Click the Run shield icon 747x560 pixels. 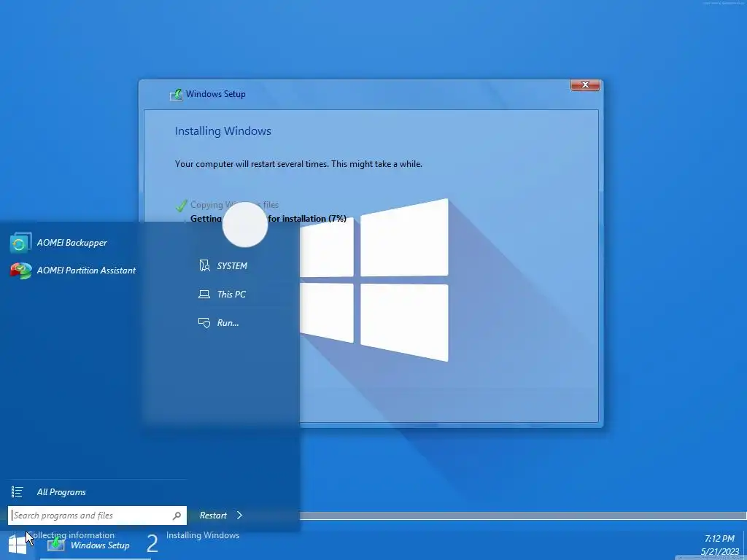[x=204, y=323]
